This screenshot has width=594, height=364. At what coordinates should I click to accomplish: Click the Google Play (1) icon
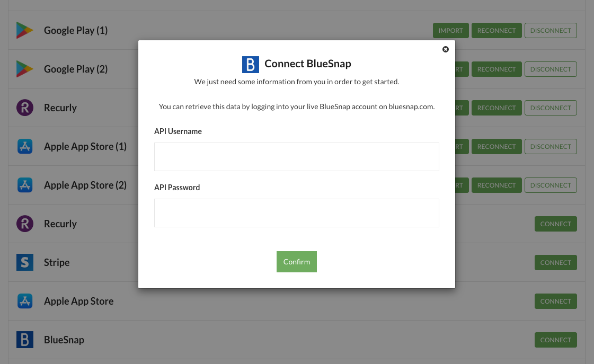24,30
